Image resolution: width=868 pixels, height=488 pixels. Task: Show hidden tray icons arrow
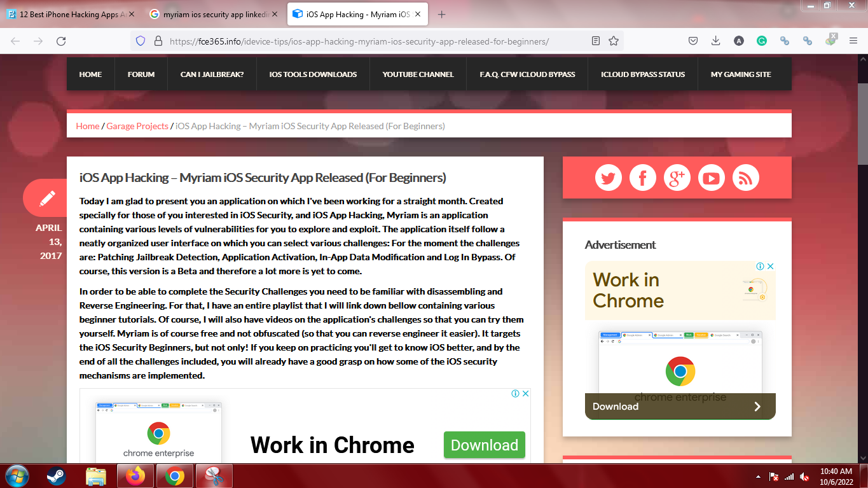[758, 477]
